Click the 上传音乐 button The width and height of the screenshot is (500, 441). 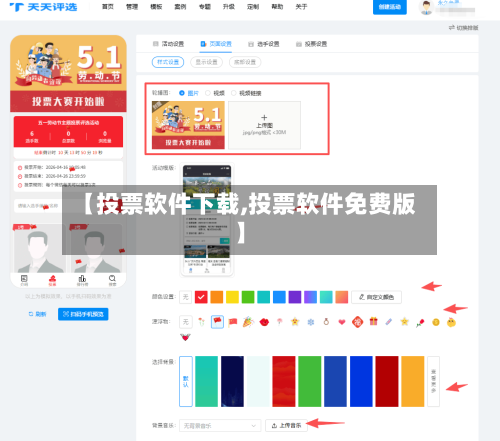(286, 426)
